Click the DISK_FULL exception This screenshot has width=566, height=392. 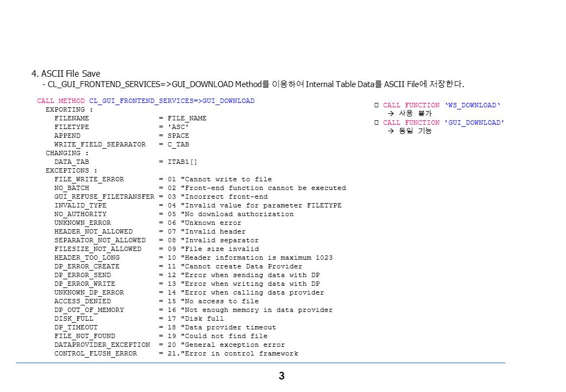[x=73, y=318]
